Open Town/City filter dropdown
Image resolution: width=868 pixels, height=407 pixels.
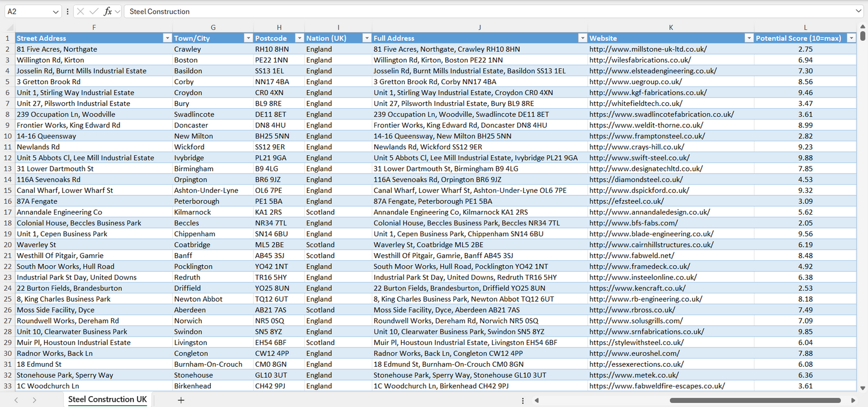pos(248,38)
